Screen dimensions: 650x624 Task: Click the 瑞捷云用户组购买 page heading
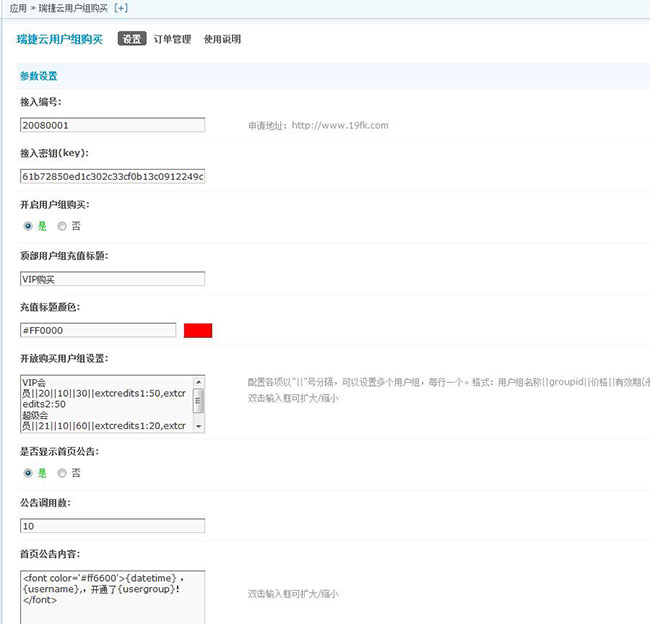pos(59,39)
